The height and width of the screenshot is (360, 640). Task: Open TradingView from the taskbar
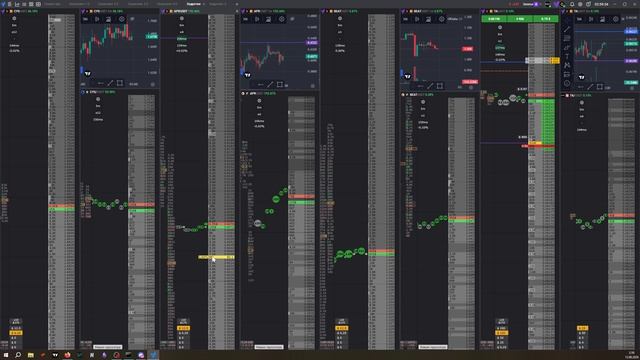(55, 355)
